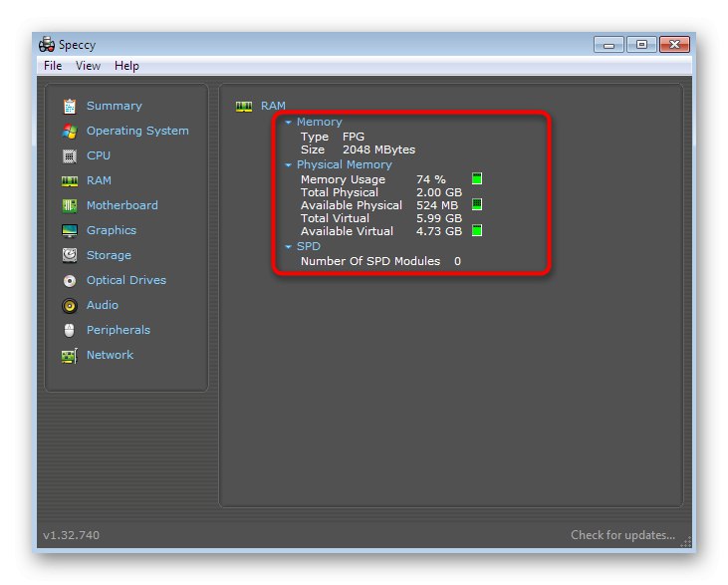Click the window resize grip corner
The image size is (728, 585).
(686, 542)
